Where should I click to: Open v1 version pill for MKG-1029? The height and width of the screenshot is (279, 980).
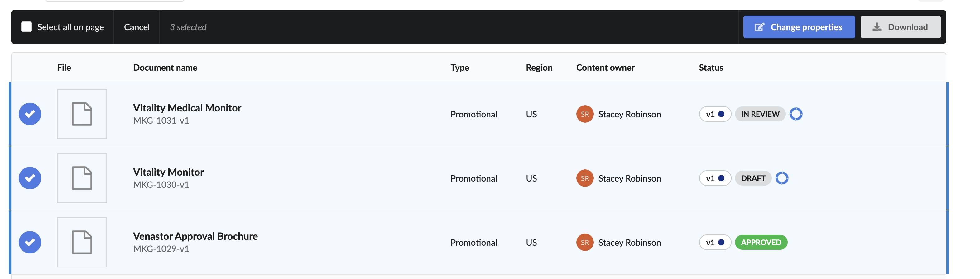click(715, 243)
